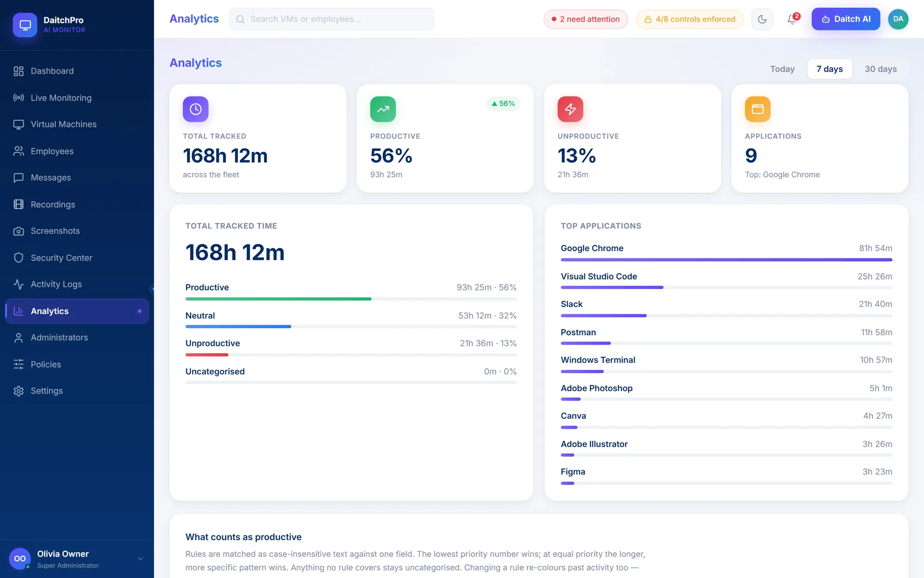Viewport: 924px width, 578px height.
Task: Click the DaitchPro monitor logo icon
Action: pos(25,25)
